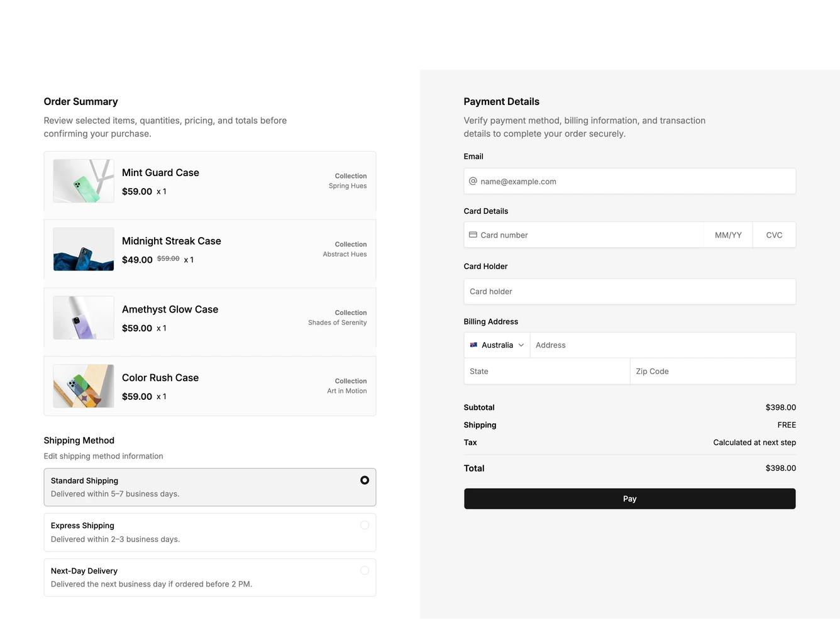Click the MM/YY expiry field
Image resolution: width=840 pixels, height=630 pixels.
728,235
